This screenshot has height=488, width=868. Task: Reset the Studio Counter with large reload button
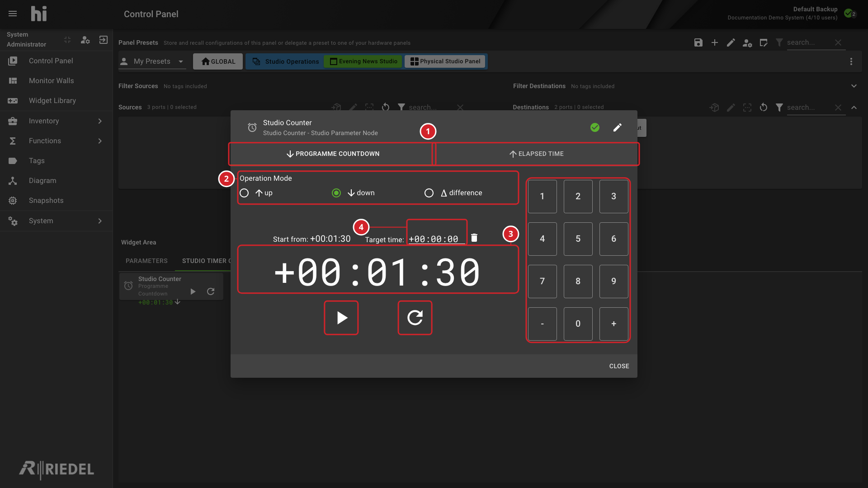[x=415, y=318]
